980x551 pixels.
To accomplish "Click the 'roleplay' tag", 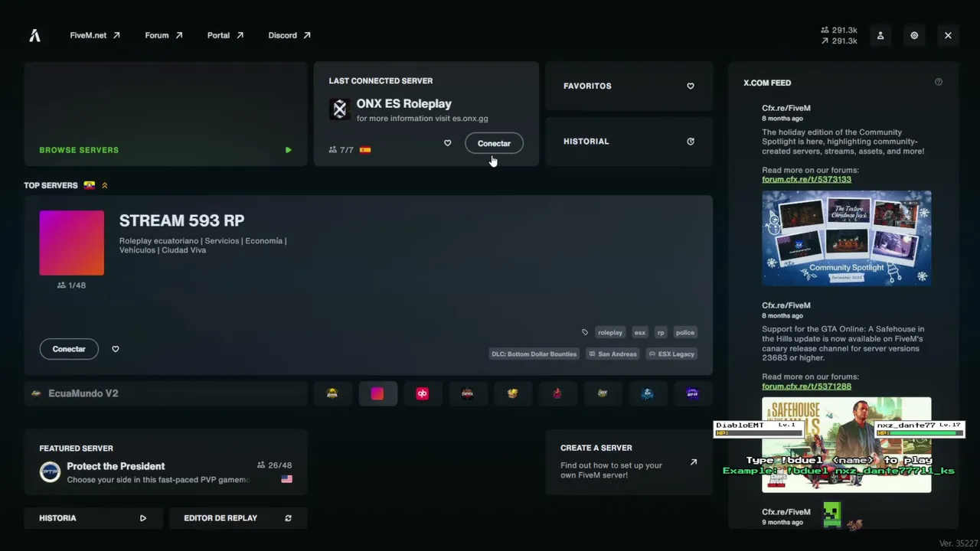I will 610,333.
